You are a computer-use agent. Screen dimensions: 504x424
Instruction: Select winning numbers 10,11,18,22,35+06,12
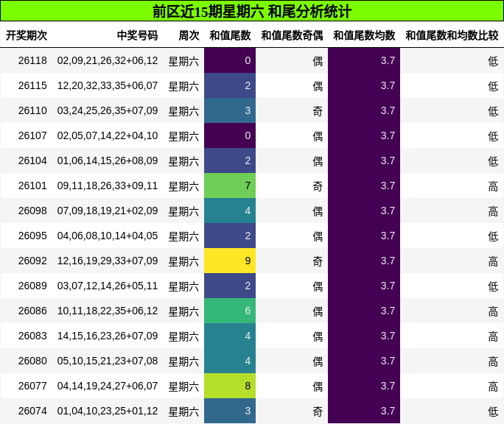coord(108,311)
